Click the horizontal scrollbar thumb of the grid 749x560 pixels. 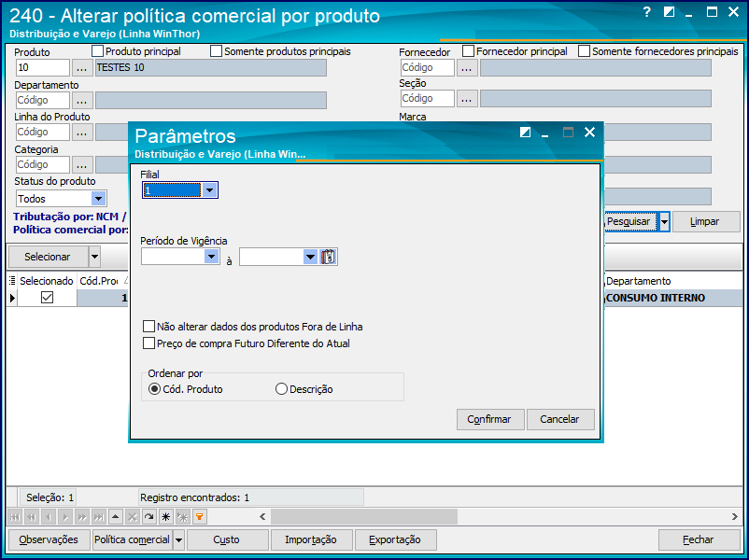(364, 516)
